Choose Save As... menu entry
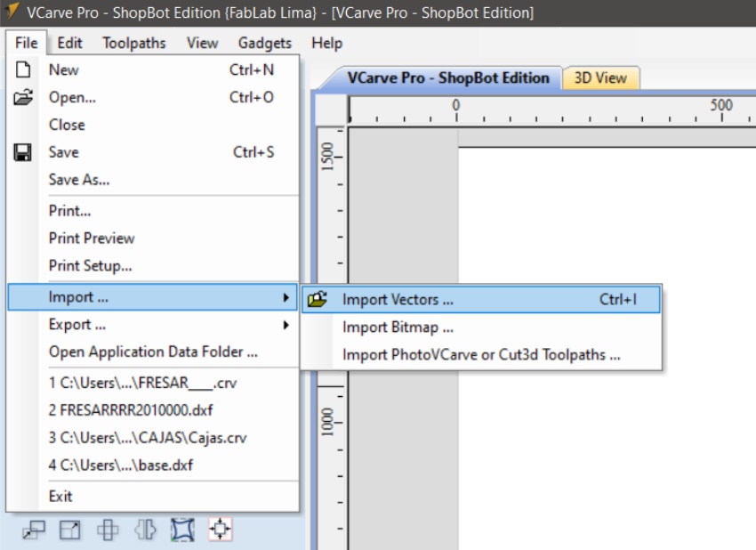Viewport: 756px width, 550px height. (153, 180)
